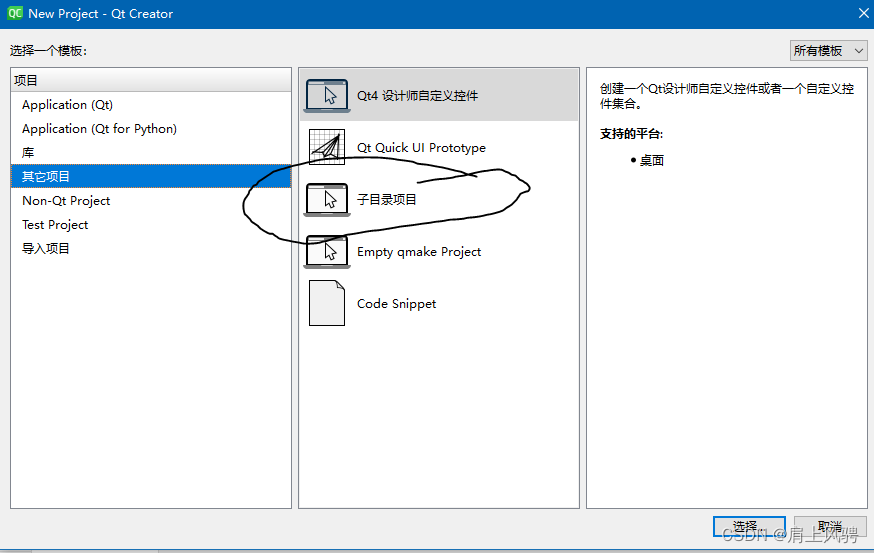Click the 选择 confirm button
Viewport: 874px width, 553px height.
point(749,526)
